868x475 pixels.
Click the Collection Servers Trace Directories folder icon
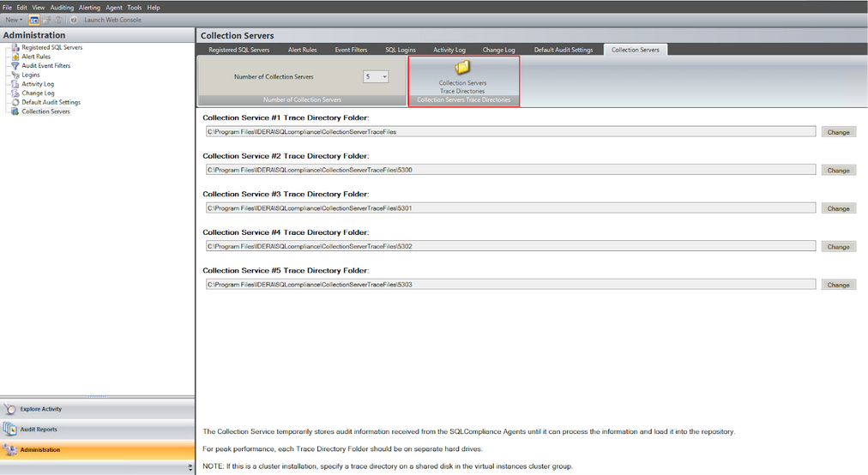click(x=462, y=68)
